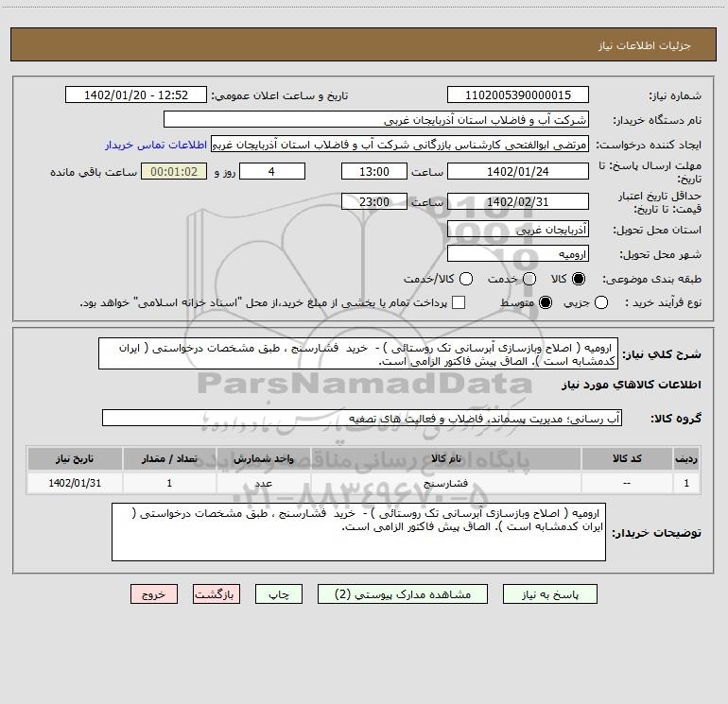Click the خروج exit button
728x704 pixels.
tap(154, 594)
